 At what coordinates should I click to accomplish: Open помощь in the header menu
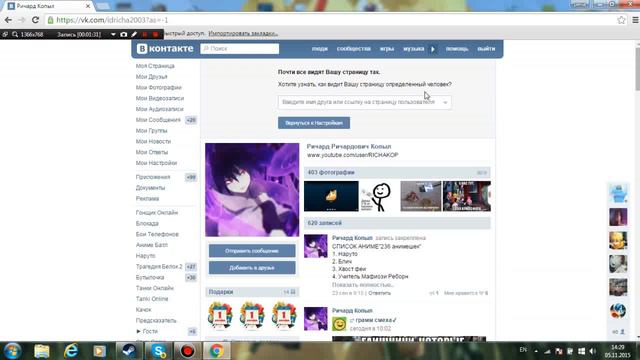[x=457, y=49]
